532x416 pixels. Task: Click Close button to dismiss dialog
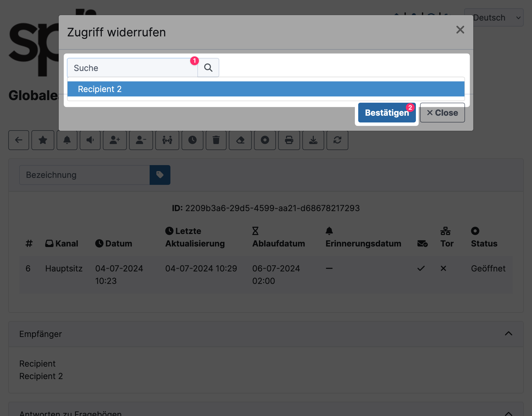click(442, 112)
